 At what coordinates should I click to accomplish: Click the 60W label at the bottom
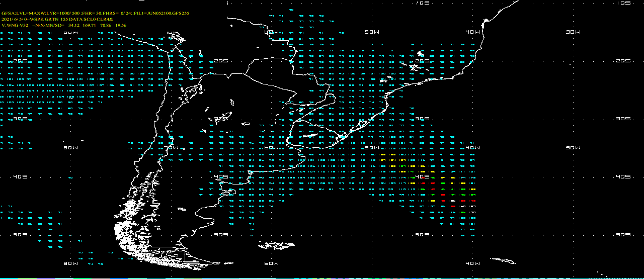coord(271,263)
